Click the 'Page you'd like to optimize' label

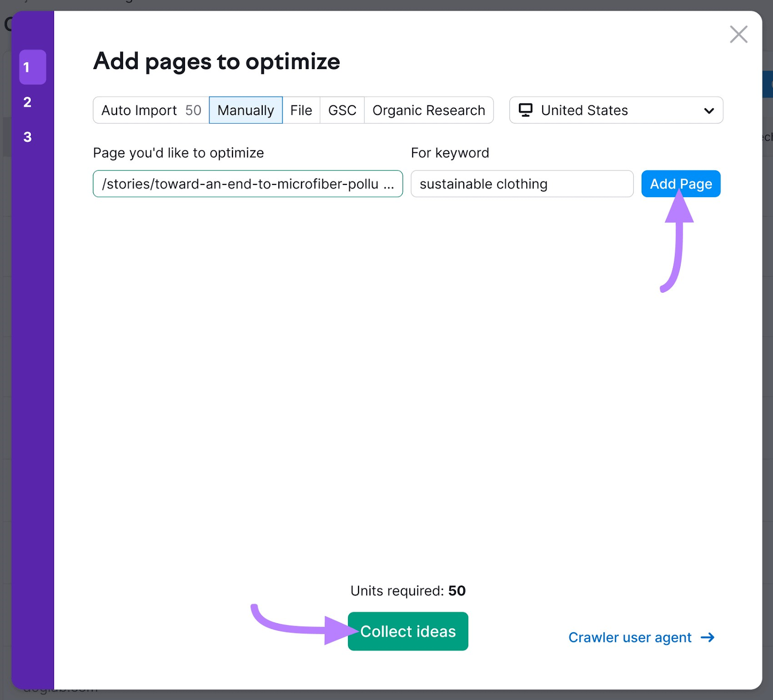(178, 153)
